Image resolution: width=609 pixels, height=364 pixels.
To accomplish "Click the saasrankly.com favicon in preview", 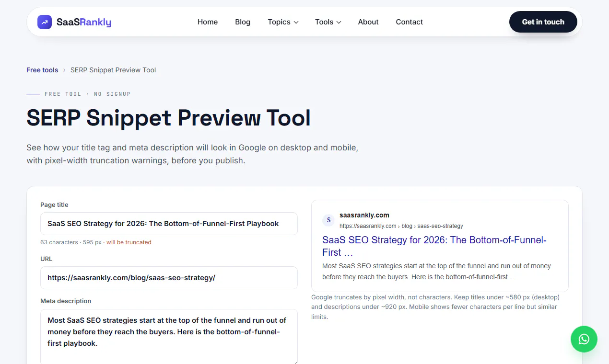I will coord(328,220).
